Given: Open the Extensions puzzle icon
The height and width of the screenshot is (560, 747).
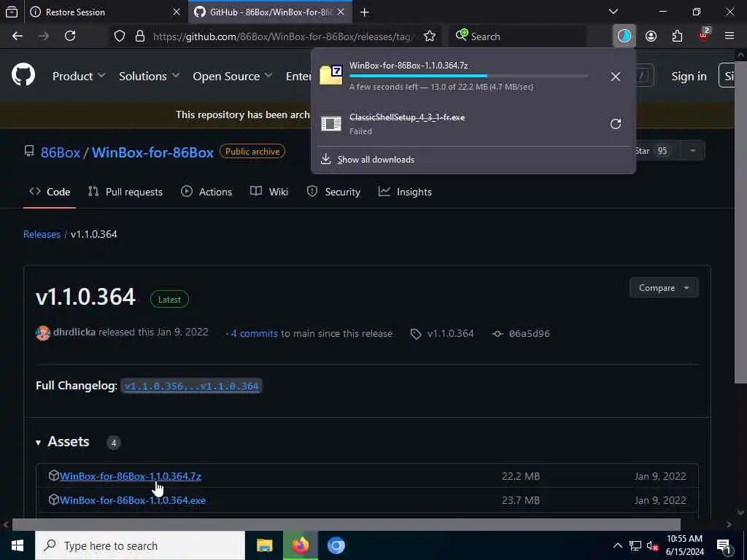Looking at the screenshot, I should (677, 36).
